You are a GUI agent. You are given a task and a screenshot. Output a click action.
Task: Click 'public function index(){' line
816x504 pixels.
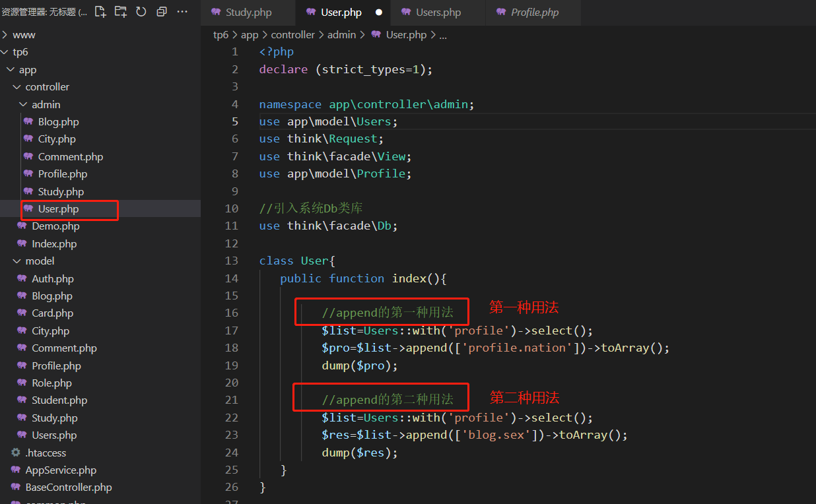[364, 278]
